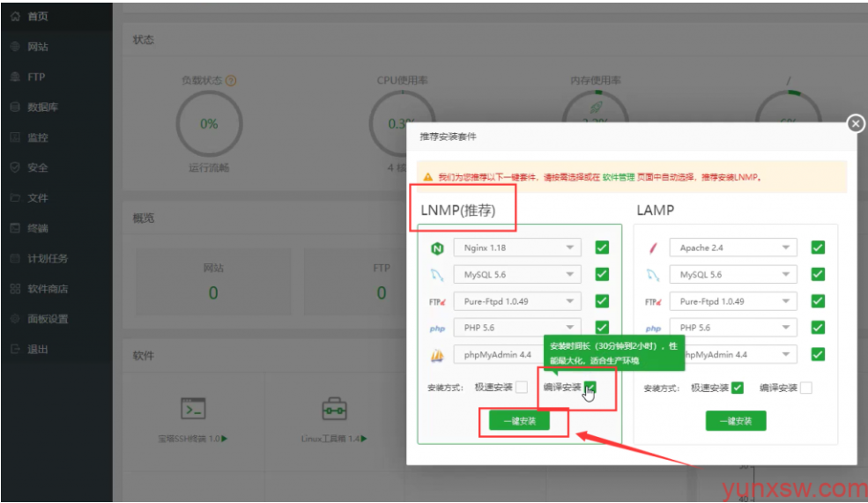Screen dimensions: 868x503
Task: Uncheck LNMP PHP 5.6 checkbox
Action: pyautogui.click(x=602, y=327)
